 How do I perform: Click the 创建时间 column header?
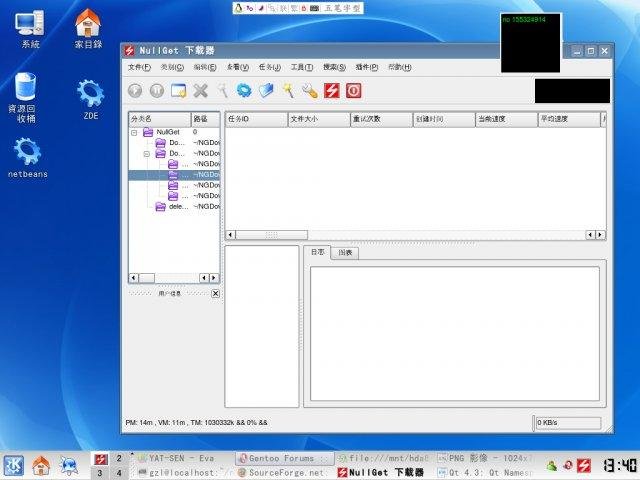[x=444, y=119]
